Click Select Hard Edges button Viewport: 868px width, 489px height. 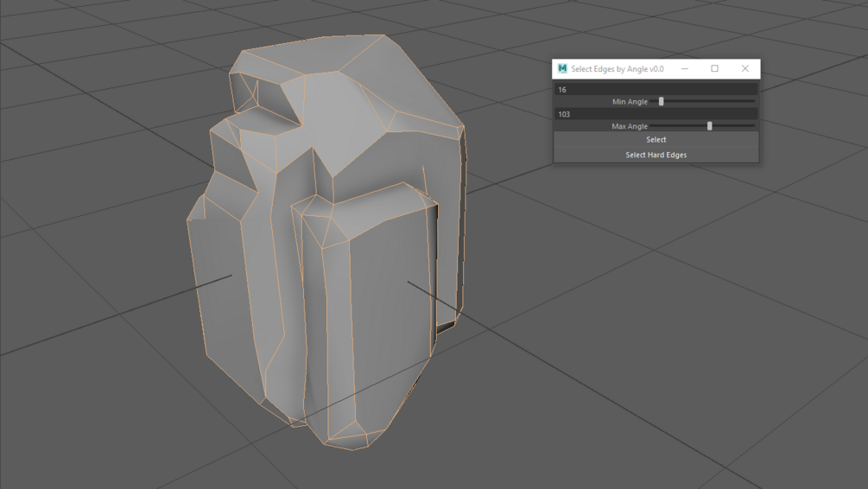(x=656, y=155)
